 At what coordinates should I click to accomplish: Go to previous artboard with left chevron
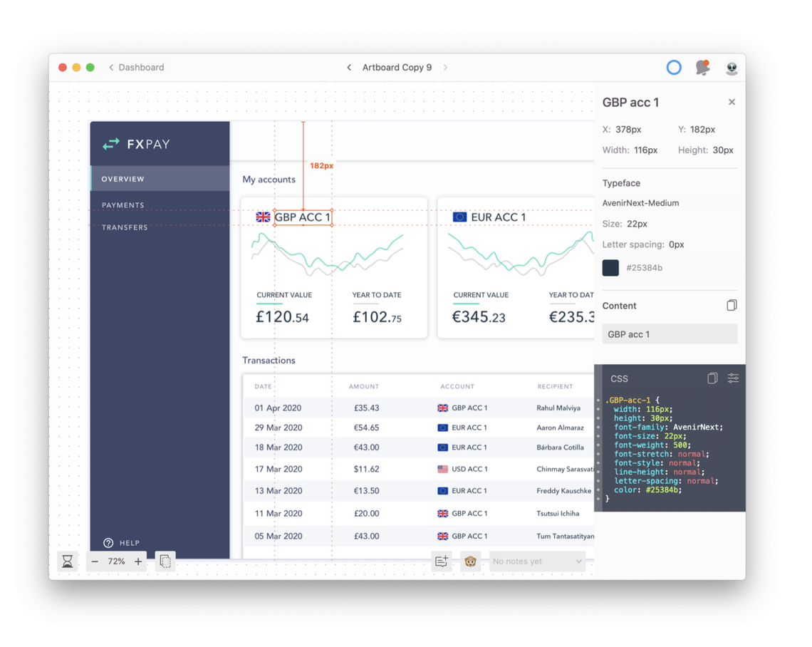[x=349, y=67]
